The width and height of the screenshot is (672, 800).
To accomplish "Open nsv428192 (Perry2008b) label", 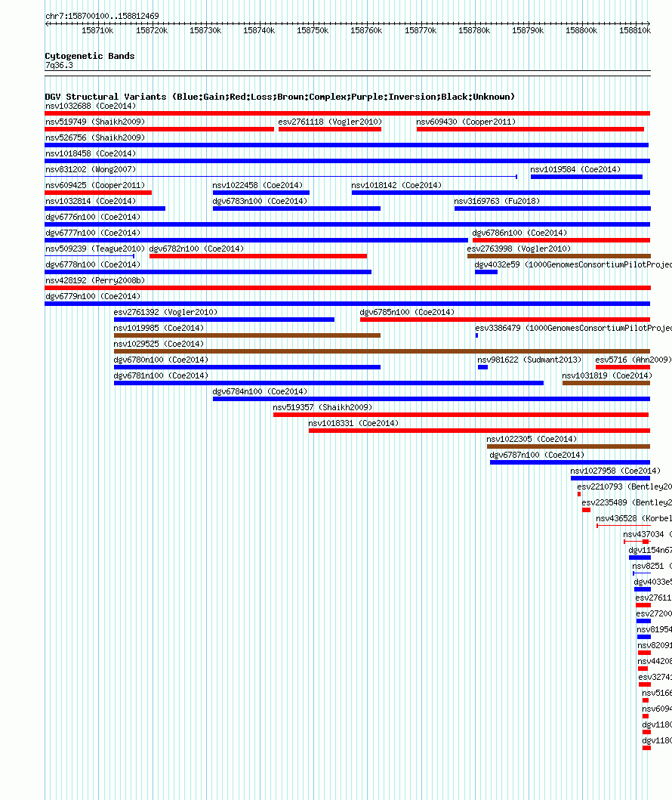I will coord(95,280).
